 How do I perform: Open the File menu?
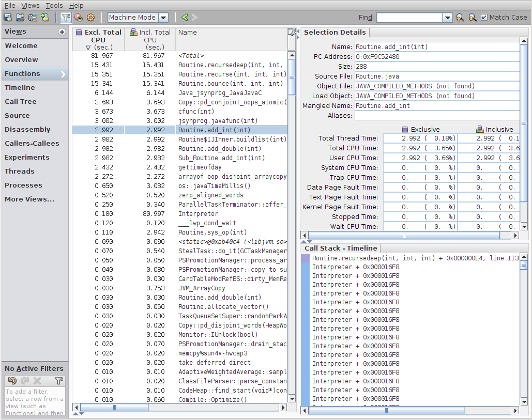[10, 5]
